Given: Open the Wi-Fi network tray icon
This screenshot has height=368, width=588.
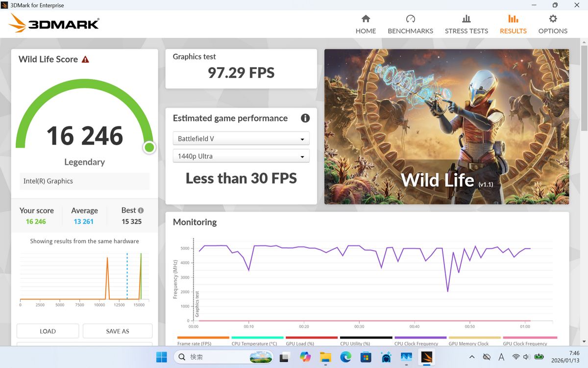Looking at the screenshot, I should click(516, 357).
